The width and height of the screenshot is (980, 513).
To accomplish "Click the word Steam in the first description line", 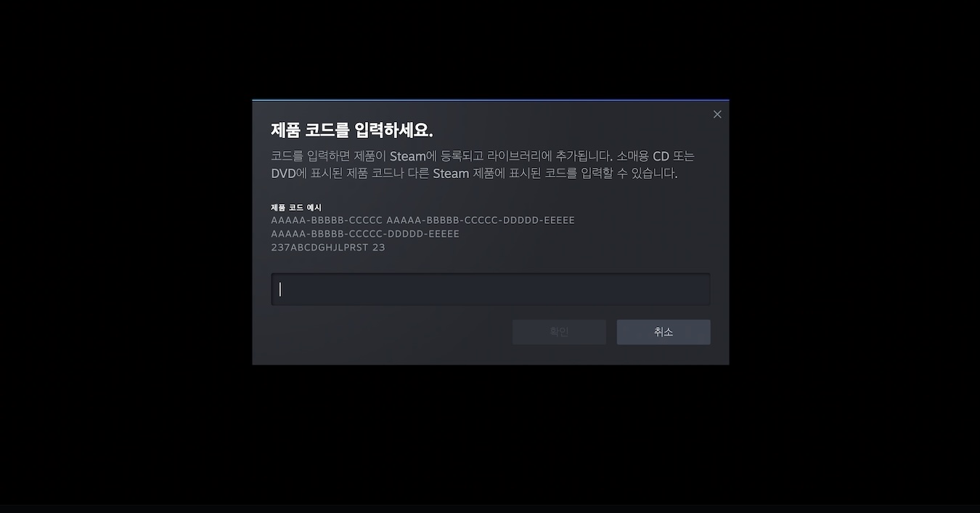I will pyautogui.click(x=408, y=156).
